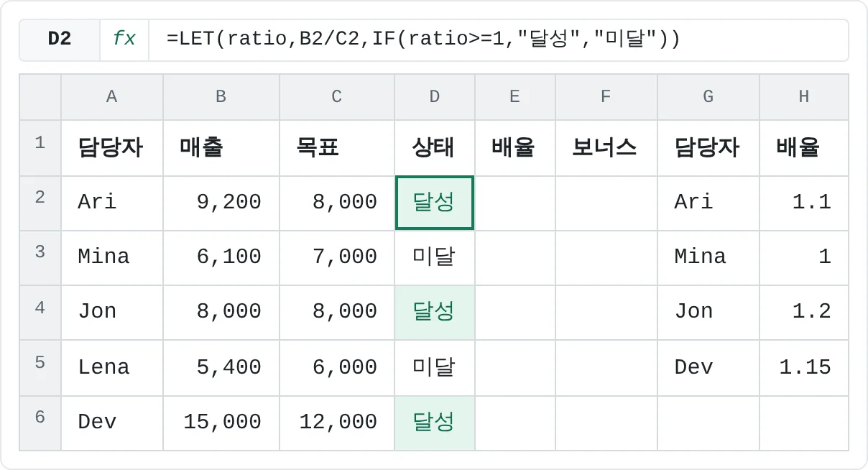Click the 1.2 multiplier cell
Image resolution: width=868 pixels, height=470 pixels.
point(804,313)
